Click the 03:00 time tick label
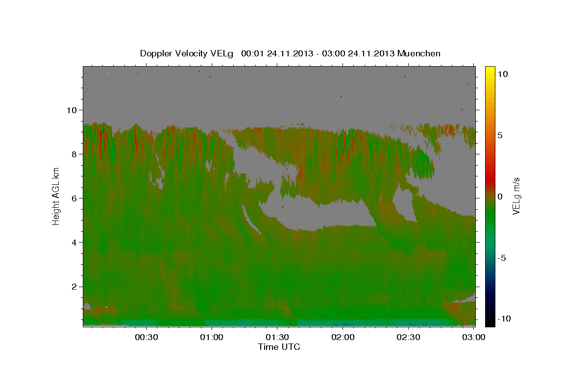The height and width of the screenshot is (392, 588). pyautogui.click(x=474, y=337)
